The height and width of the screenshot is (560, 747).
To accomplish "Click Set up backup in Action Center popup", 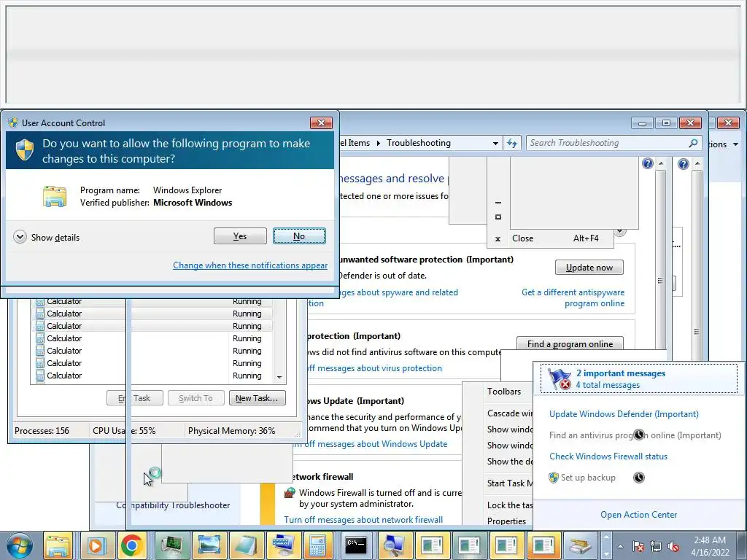I will pos(588,478).
